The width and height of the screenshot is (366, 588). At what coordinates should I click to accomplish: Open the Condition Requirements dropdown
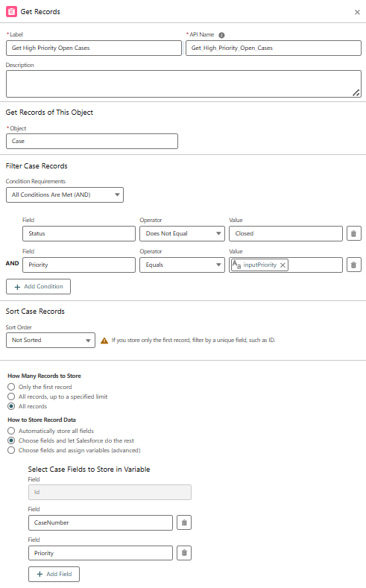[x=65, y=195]
